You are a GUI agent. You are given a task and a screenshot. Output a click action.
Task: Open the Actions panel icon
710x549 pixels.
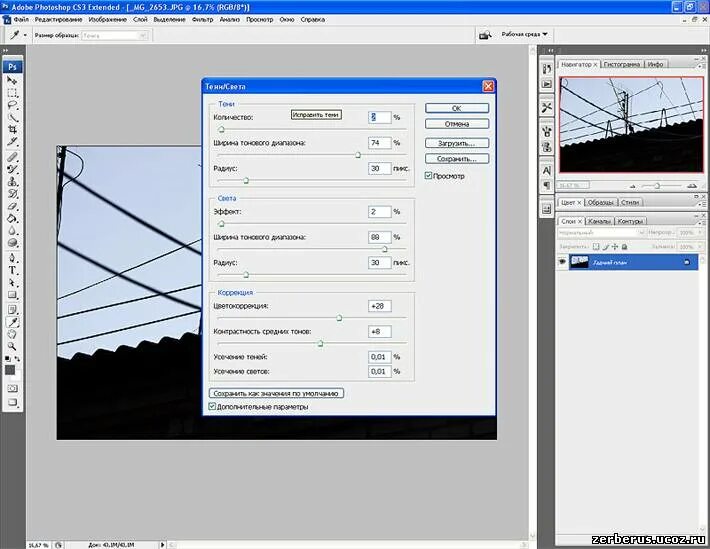pos(547,84)
